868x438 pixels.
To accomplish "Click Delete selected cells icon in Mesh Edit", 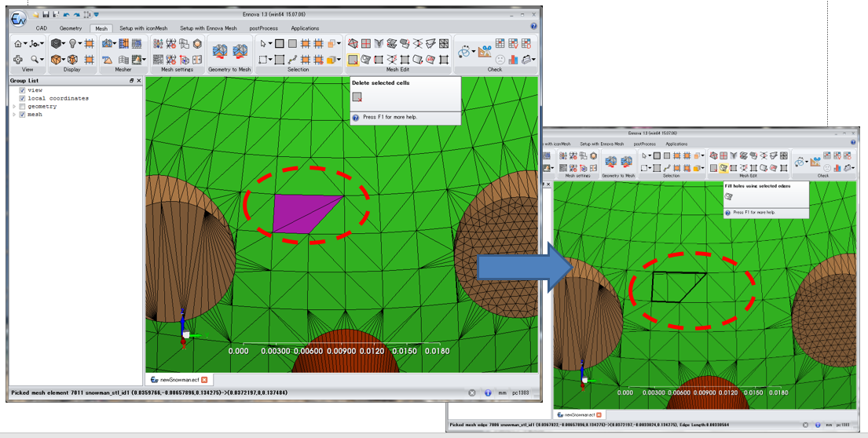I will (353, 59).
